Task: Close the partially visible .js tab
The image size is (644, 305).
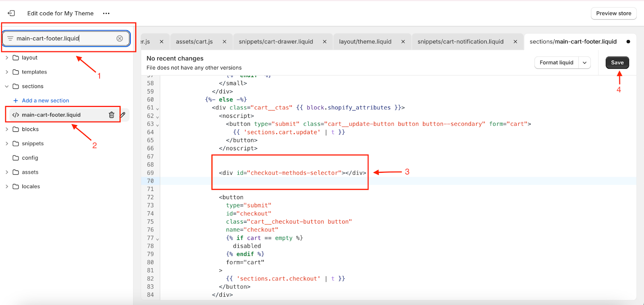Action: (161, 41)
